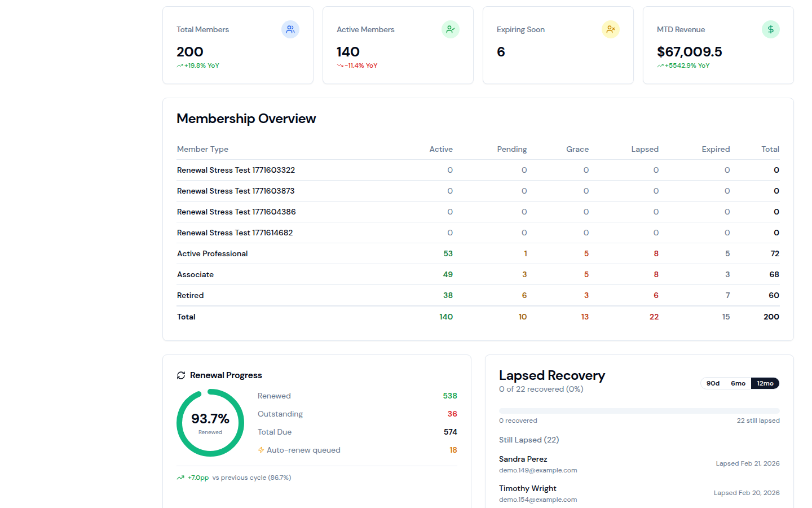Click the Renewed count 538

click(450, 396)
